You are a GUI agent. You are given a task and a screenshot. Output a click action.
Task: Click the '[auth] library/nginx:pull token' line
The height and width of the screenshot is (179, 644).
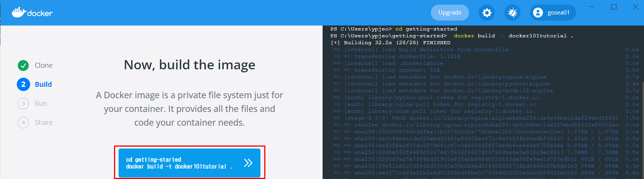pyautogui.click(x=486, y=104)
